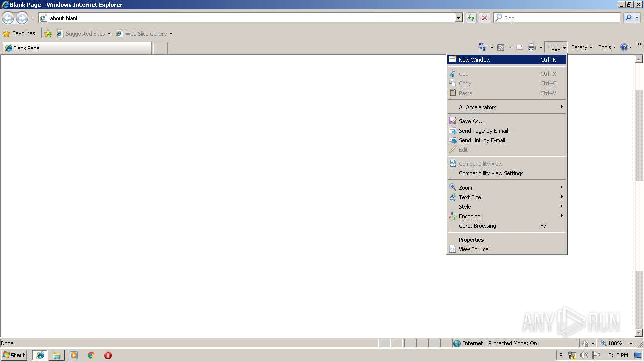Select View Source menu entry
Image resolution: width=644 pixels, height=362 pixels.
[x=507, y=249]
